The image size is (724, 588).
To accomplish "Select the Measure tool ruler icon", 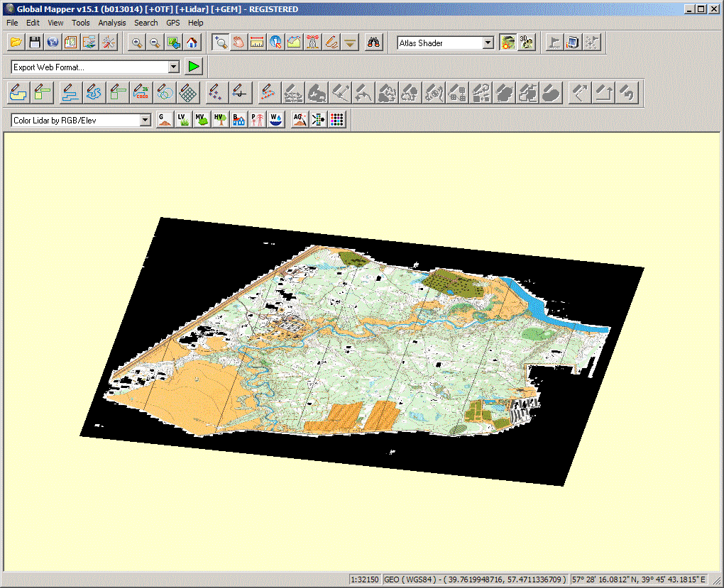I will tap(257, 43).
